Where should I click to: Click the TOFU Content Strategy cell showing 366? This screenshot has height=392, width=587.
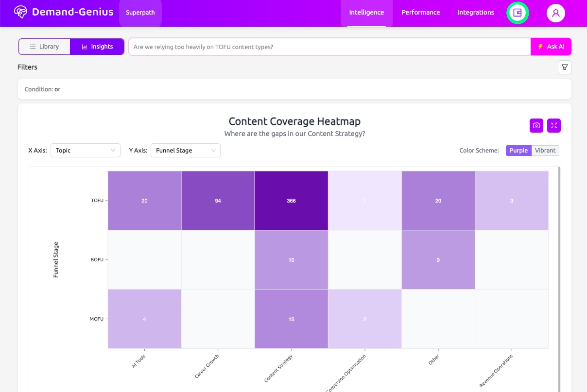[x=291, y=200]
